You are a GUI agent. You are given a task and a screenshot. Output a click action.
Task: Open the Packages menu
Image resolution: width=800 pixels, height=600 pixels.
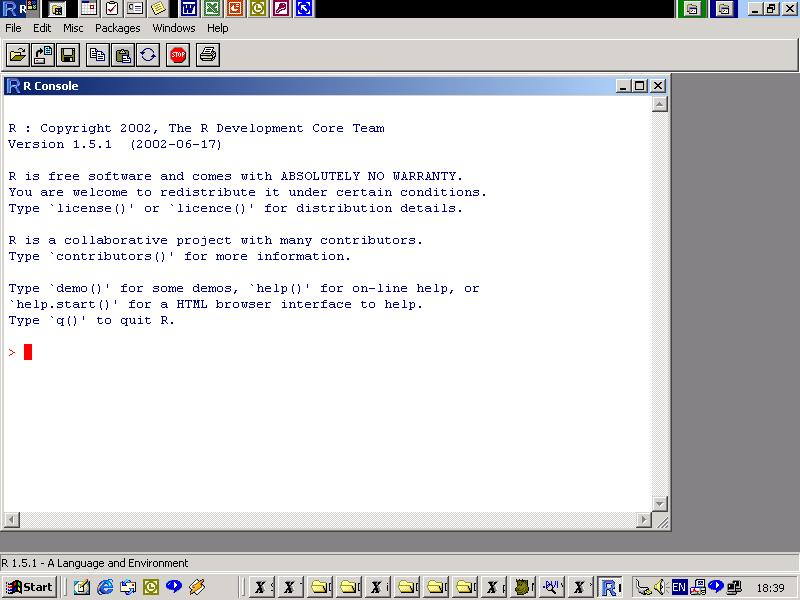(x=117, y=28)
